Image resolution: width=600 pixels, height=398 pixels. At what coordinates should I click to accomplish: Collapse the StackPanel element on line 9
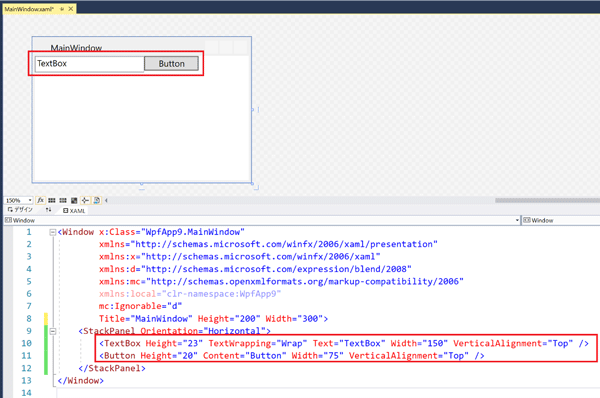pos(52,331)
